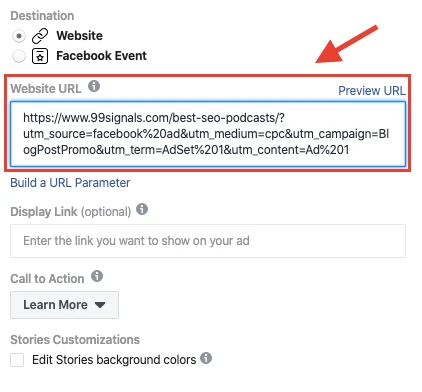Open the Website URL info tooltip icon
Viewport: 422px width, 392px height.
coord(94,86)
